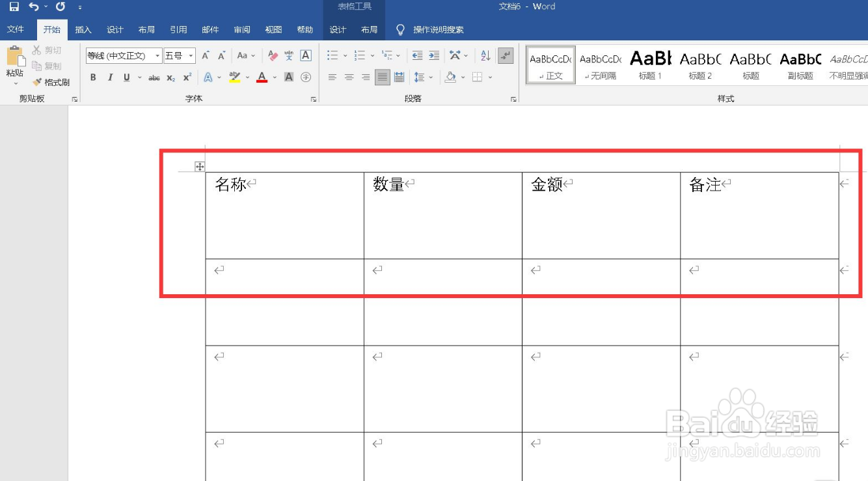
Task: Apply the red font color A
Action: (262, 77)
